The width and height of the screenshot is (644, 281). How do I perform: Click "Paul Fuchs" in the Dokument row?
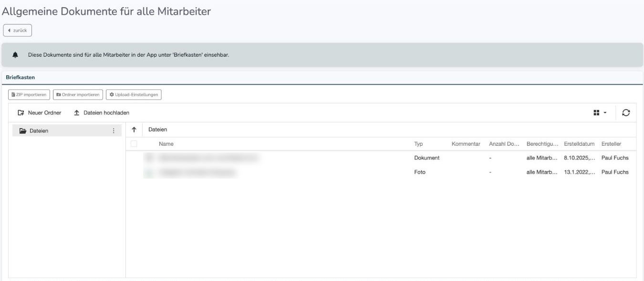[x=615, y=158]
